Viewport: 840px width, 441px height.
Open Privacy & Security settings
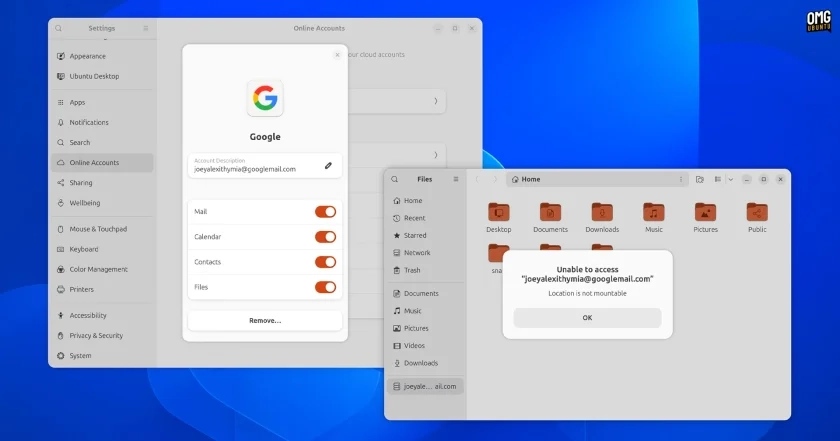pyautogui.click(x=102, y=335)
